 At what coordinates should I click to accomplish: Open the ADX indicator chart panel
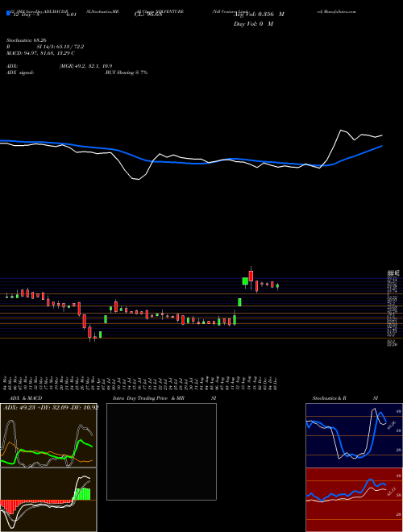click(48, 435)
